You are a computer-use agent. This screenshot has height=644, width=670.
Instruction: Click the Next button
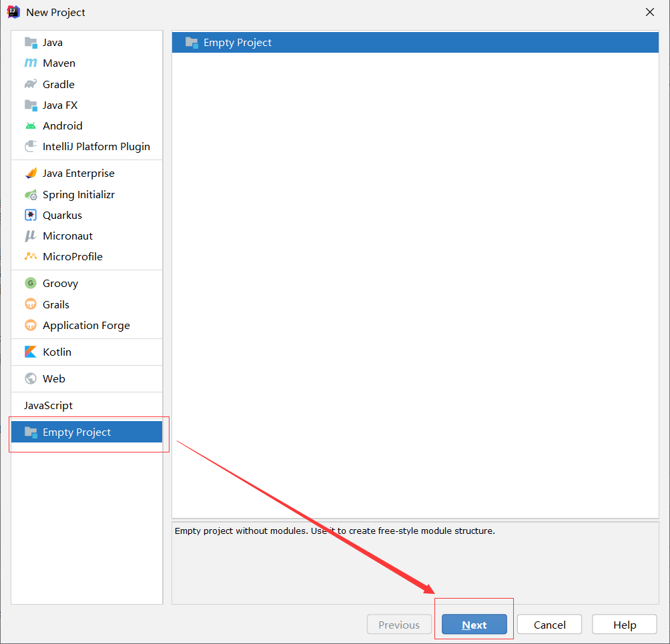tap(474, 625)
